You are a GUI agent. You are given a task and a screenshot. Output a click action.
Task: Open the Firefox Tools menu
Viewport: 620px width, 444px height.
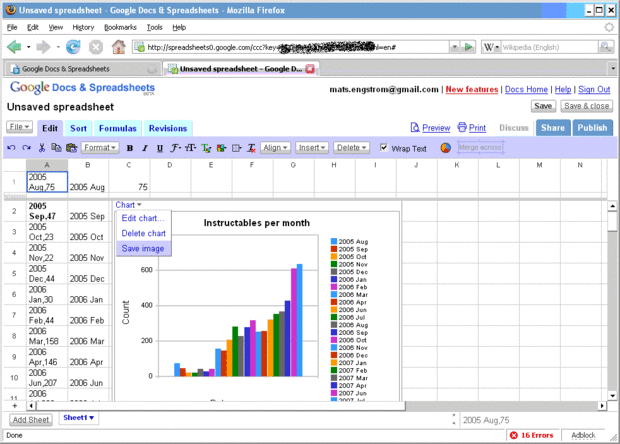pyautogui.click(x=154, y=27)
